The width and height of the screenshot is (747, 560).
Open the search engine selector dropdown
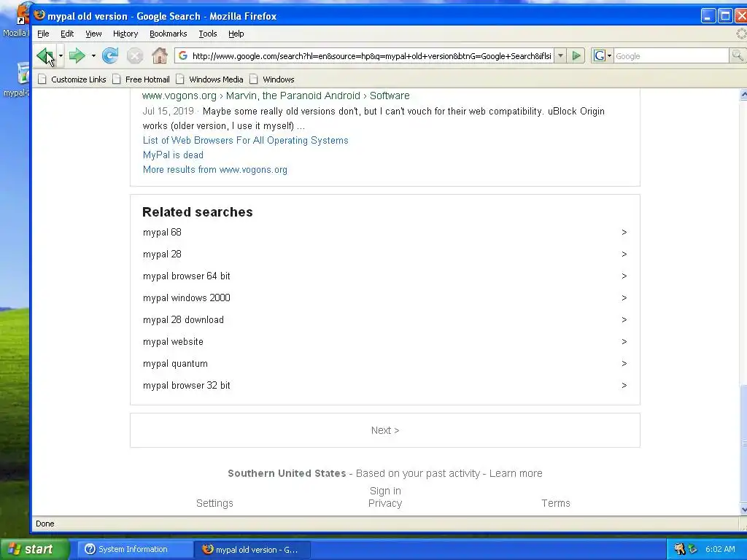click(x=602, y=55)
